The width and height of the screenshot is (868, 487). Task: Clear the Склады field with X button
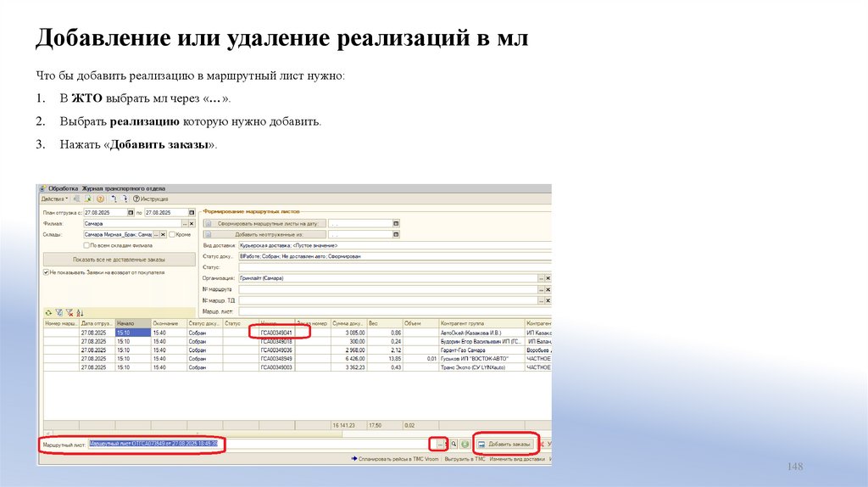coord(163,234)
